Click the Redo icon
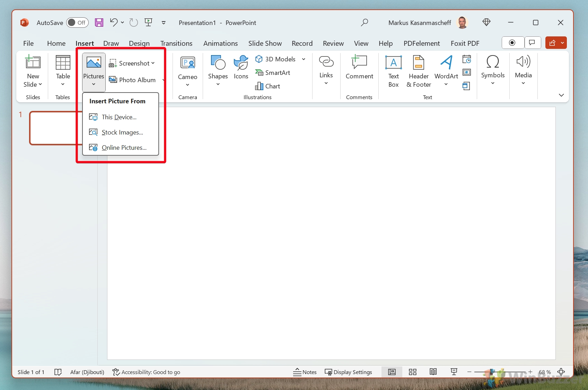 [133, 23]
